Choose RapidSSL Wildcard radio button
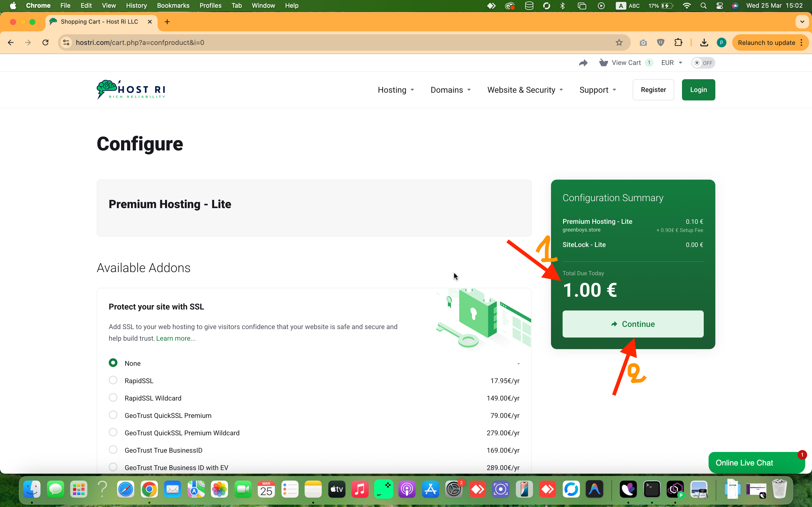This screenshot has width=812, height=507. pos(113,398)
